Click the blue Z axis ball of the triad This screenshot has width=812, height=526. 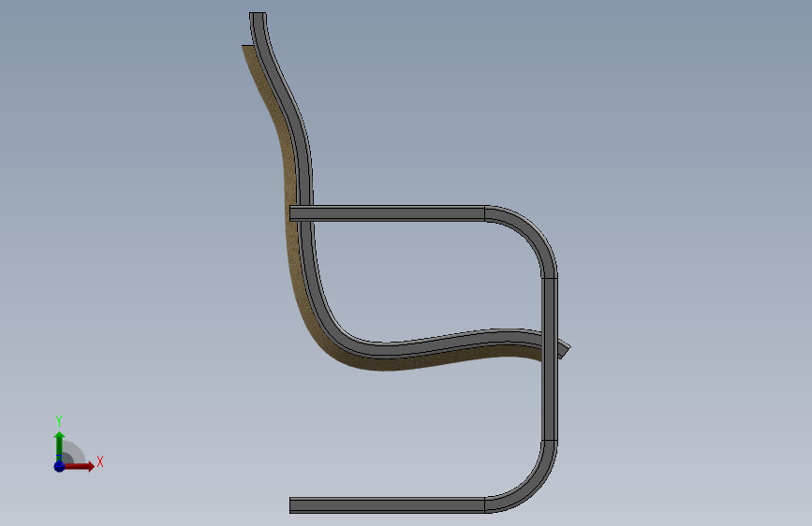click(59, 466)
